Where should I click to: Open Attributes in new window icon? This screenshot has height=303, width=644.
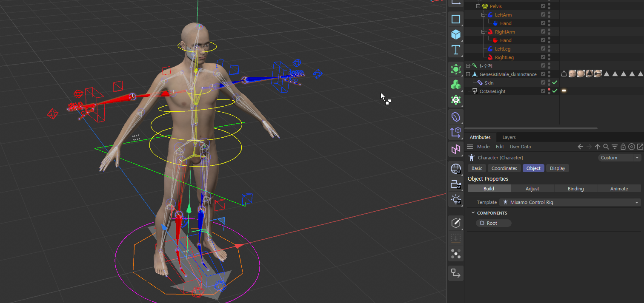click(x=640, y=147)
